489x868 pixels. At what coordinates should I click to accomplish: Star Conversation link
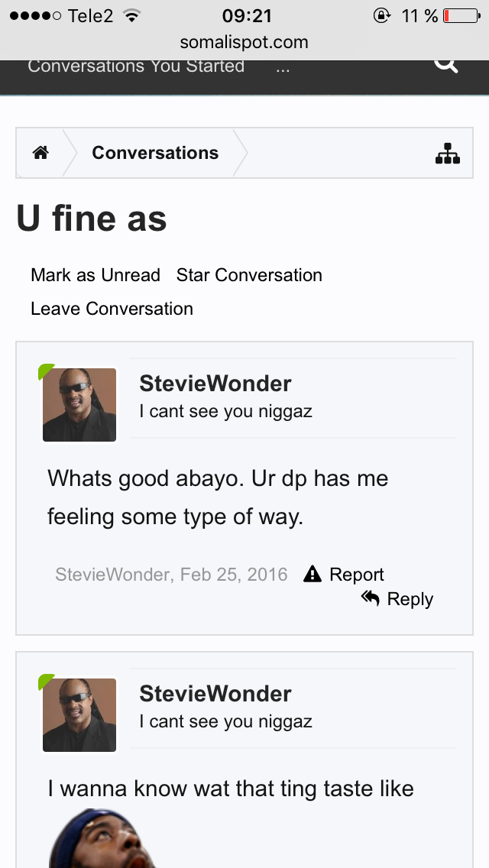[249, 275]
